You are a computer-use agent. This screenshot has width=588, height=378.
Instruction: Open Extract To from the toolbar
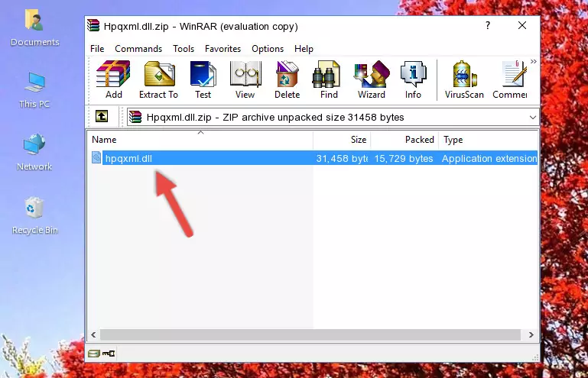[x=158, y=79]
